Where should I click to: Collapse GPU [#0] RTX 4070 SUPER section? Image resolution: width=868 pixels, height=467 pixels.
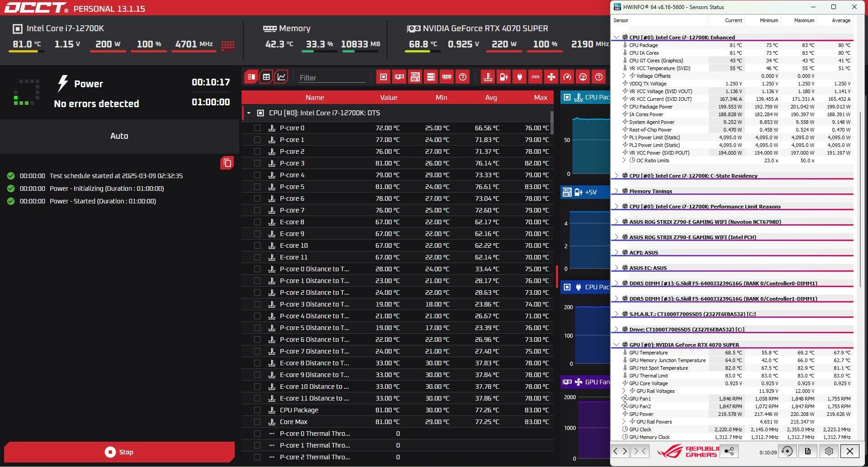point(616,344)
